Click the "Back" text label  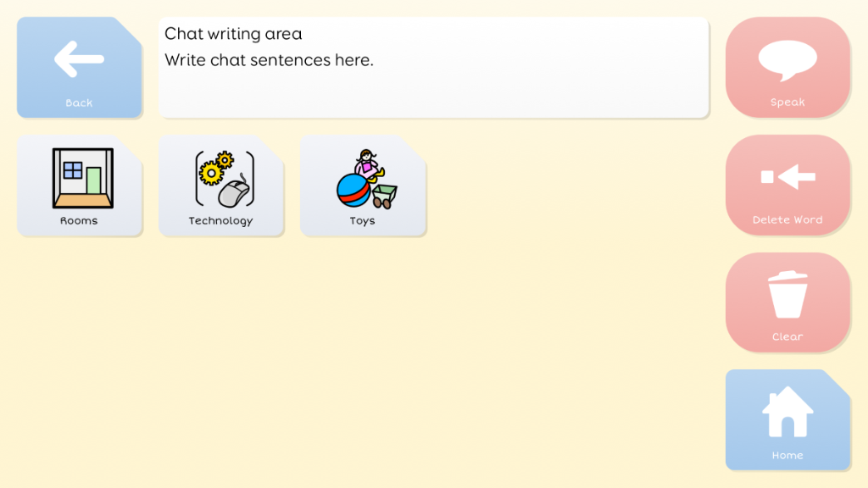coord(79,103)
